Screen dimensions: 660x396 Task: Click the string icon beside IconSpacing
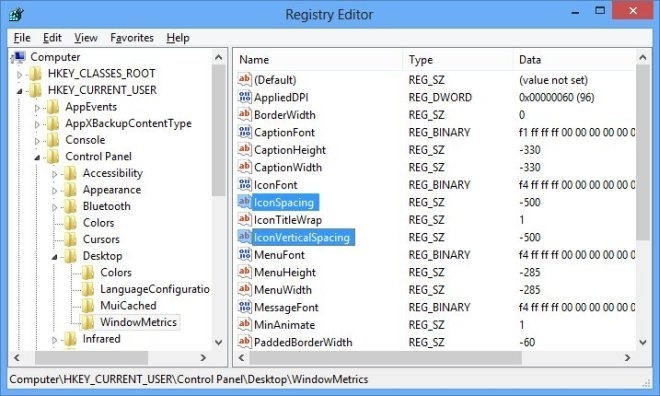coord(245,202)
